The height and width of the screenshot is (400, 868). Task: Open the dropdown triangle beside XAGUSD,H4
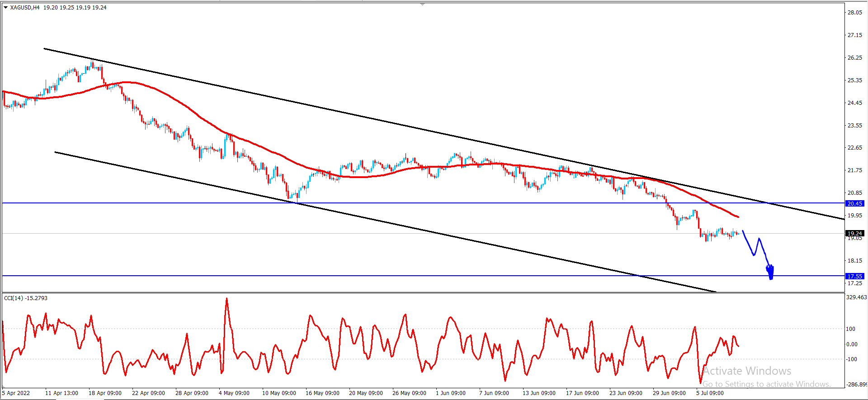5,7
